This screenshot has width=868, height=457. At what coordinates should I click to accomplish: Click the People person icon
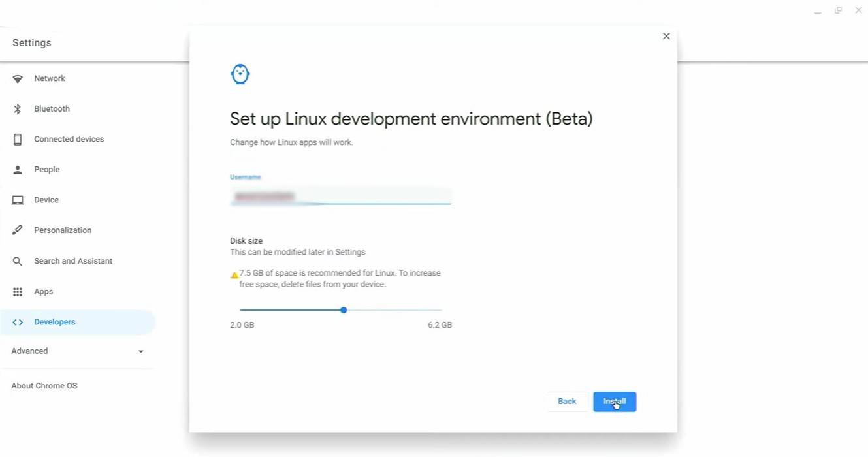point(18,170)
